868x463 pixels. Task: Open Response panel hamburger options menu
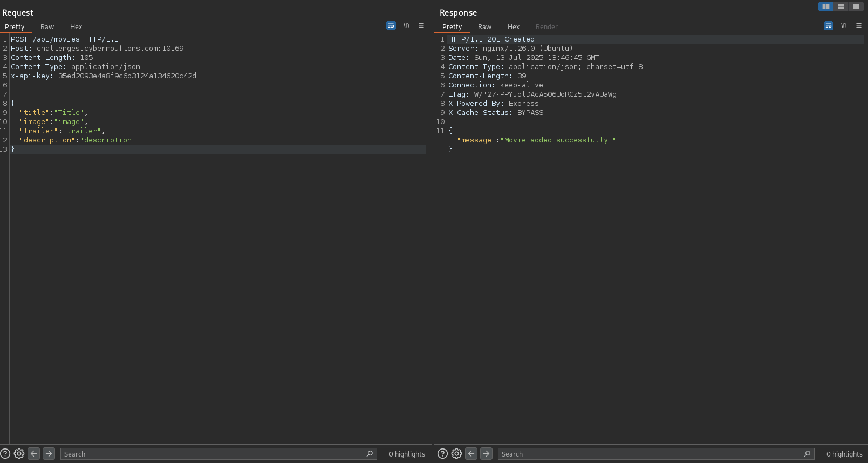click(859, 25)
